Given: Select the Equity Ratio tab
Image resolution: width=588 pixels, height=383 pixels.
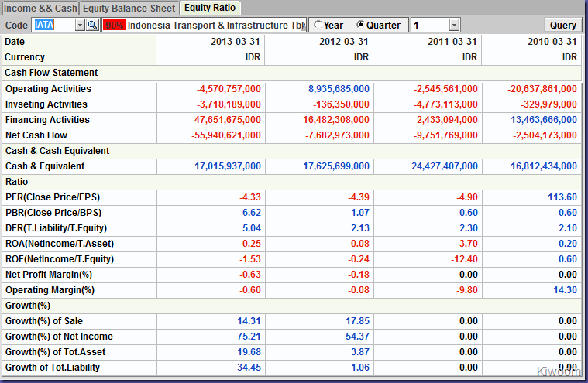Looking at the screenshot, I should click(210, 8).
